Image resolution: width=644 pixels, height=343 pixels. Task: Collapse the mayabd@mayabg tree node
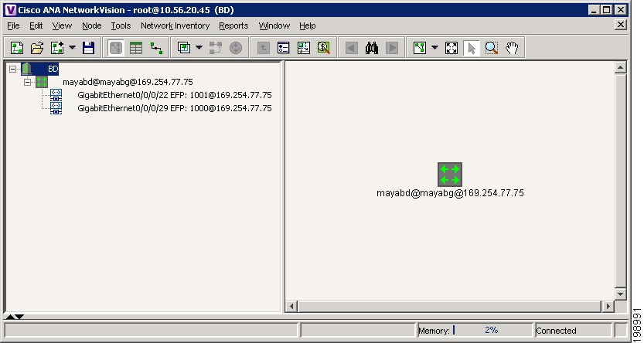(x=28, y=82)
